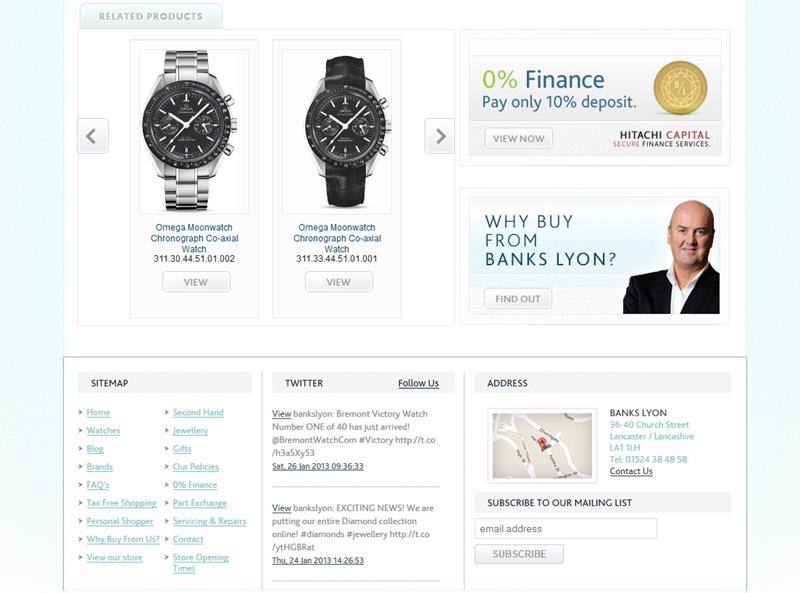The height and width of the screenshot is (593, 800).
Task: Click VIEW button under watch 311.30.44.51.01.002
Action: [x=196, y=282]
